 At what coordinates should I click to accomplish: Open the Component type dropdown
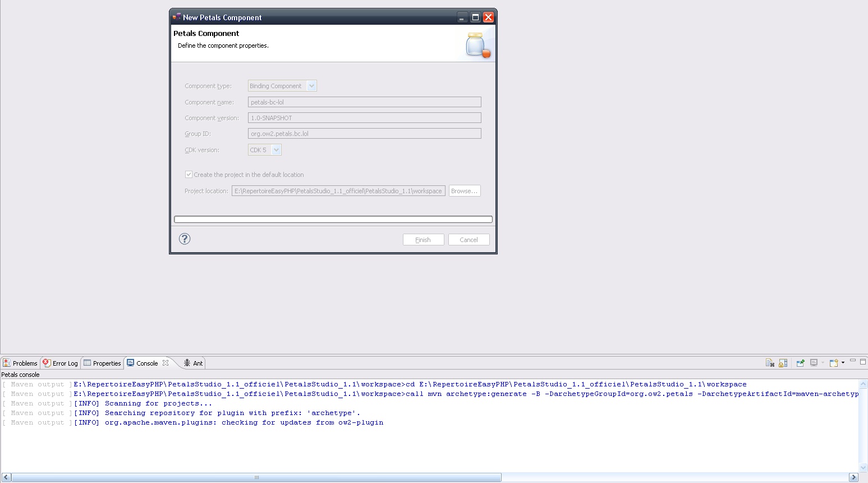click(x=312, y=86)
